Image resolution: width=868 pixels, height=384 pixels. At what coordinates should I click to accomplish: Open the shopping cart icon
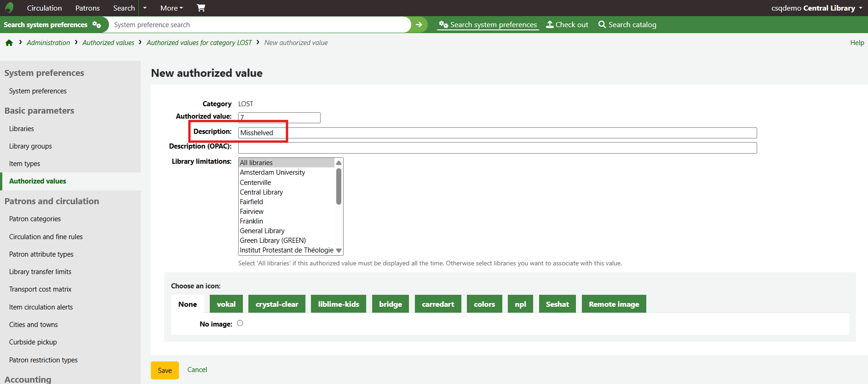click(x=201, y=8)
